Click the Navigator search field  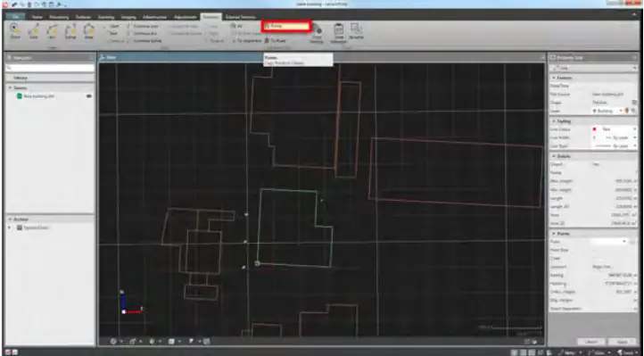(50, 68)
